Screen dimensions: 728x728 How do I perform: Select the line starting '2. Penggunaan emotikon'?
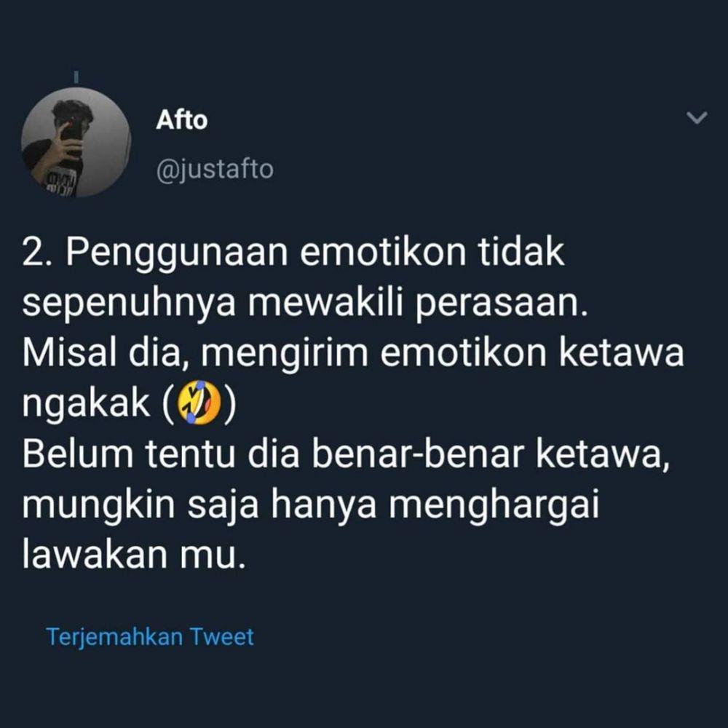(x=293, y=253)
